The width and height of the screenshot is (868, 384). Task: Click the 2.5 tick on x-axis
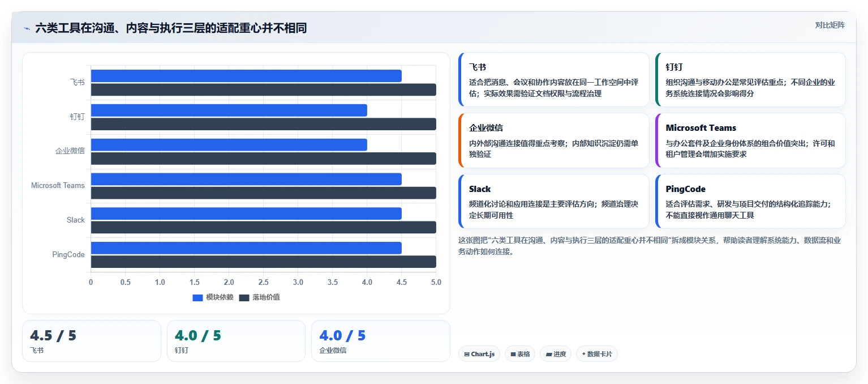coord(263,282)
